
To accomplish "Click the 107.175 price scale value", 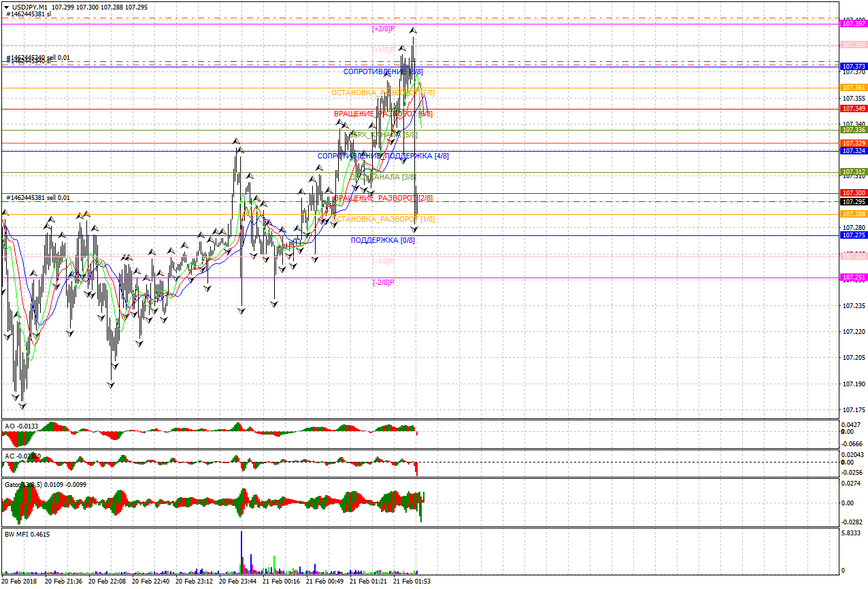I will (x=854, y=409).
